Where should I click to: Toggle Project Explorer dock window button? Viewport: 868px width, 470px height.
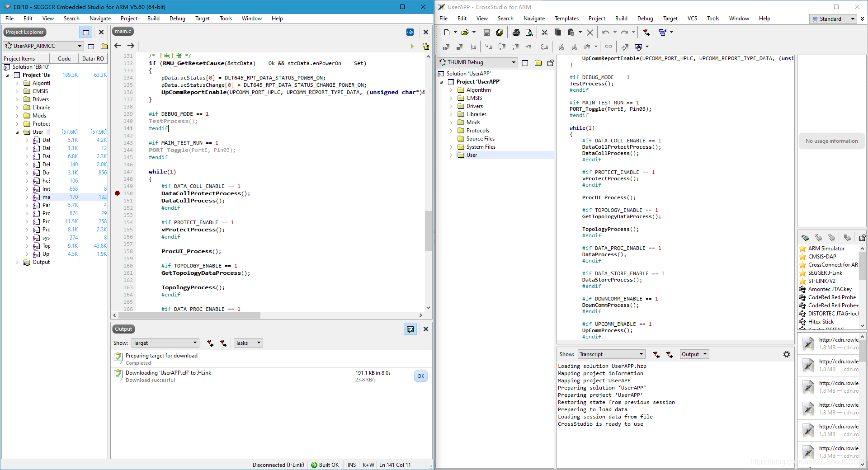tap(86, 32)
